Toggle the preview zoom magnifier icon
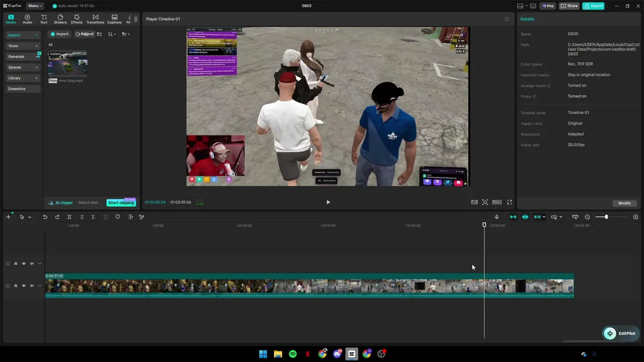This screenshot has width=644, height=362. (x=485, y=202)
